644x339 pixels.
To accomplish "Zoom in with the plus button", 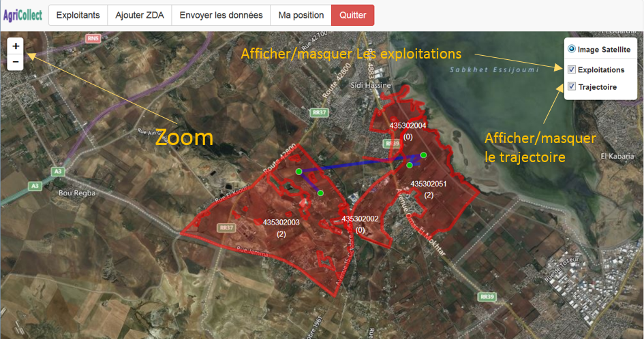I will click(x=16, y=46).
